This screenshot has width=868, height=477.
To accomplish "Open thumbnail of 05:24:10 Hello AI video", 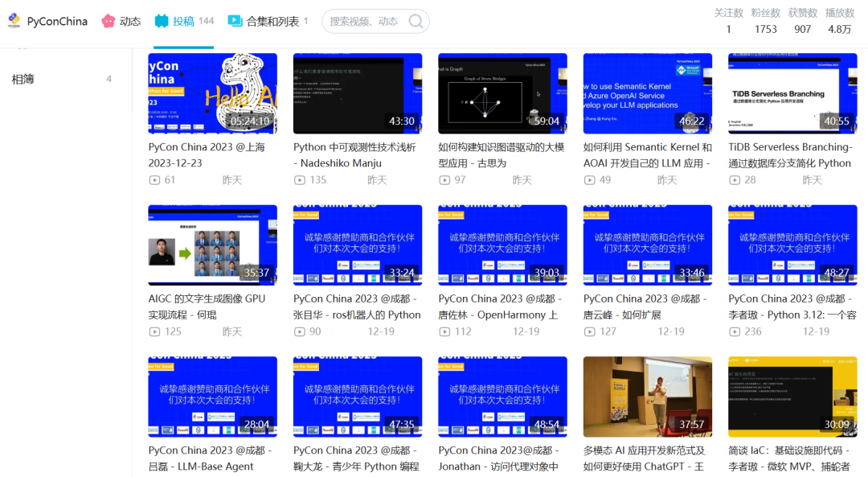I will pos(212,93).
